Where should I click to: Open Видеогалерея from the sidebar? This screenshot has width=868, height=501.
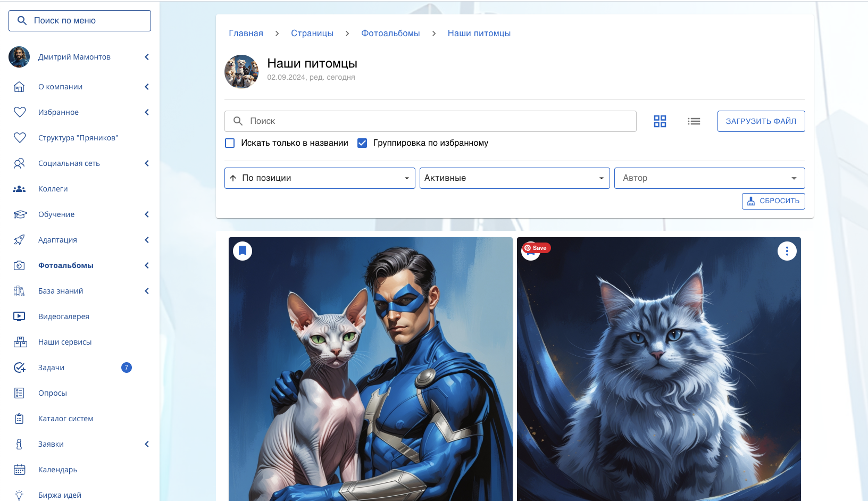64,316
